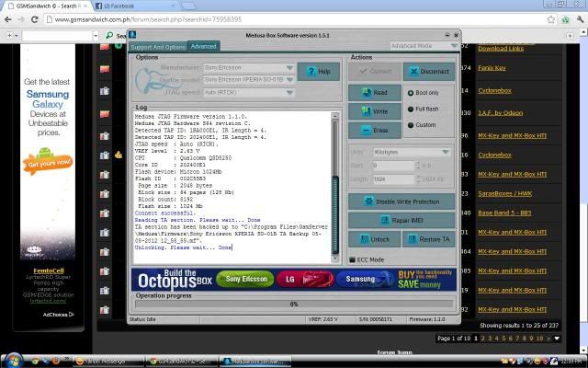The width and height of the screenshot is (588, 368).
Task: Switch to the Advanced tab
Action: [x=204, y=46]
